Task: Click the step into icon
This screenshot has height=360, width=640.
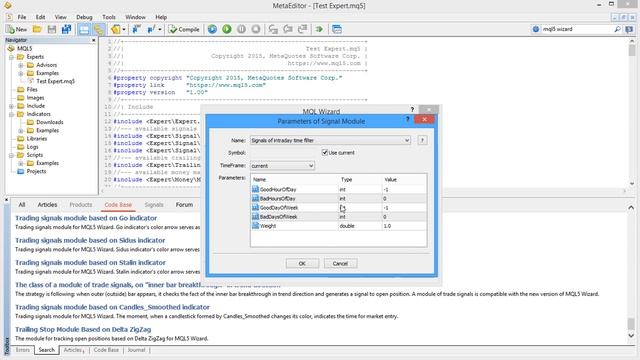Action: [273, 29]
